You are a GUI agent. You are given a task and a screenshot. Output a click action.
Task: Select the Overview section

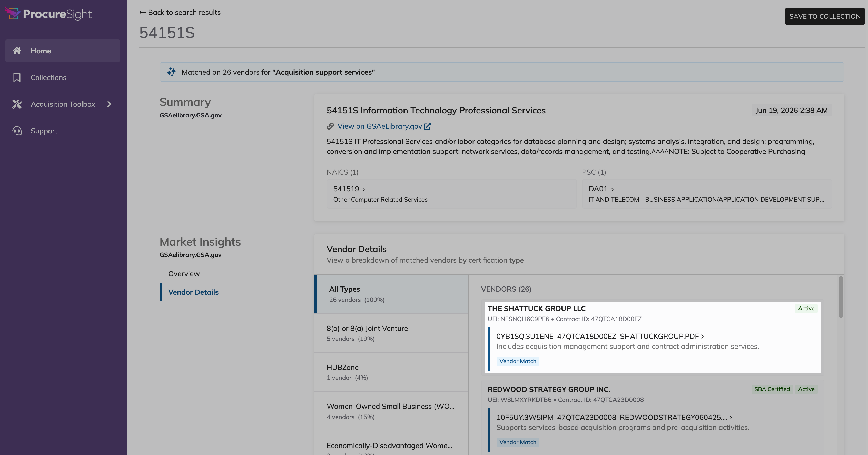tap(184, 274)
